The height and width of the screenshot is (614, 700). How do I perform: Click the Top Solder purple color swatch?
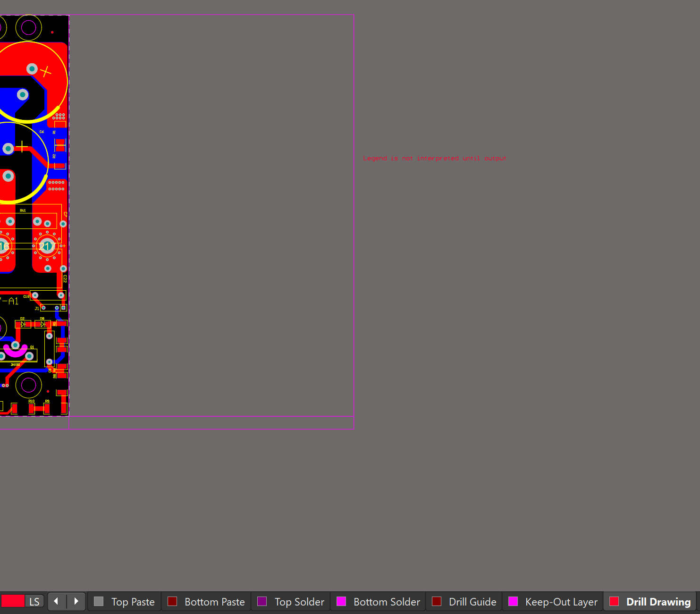[x=262, y=601]
